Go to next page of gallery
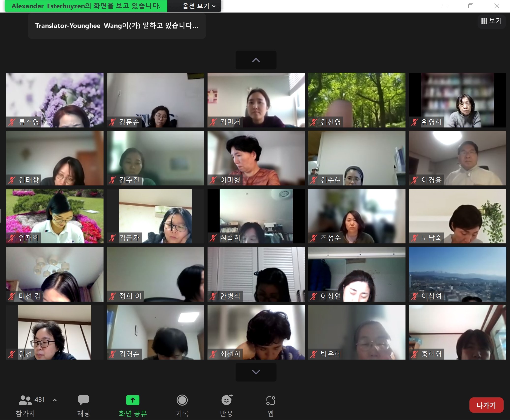The height and width of the screenshot is (420, 510). pos(256,372)
